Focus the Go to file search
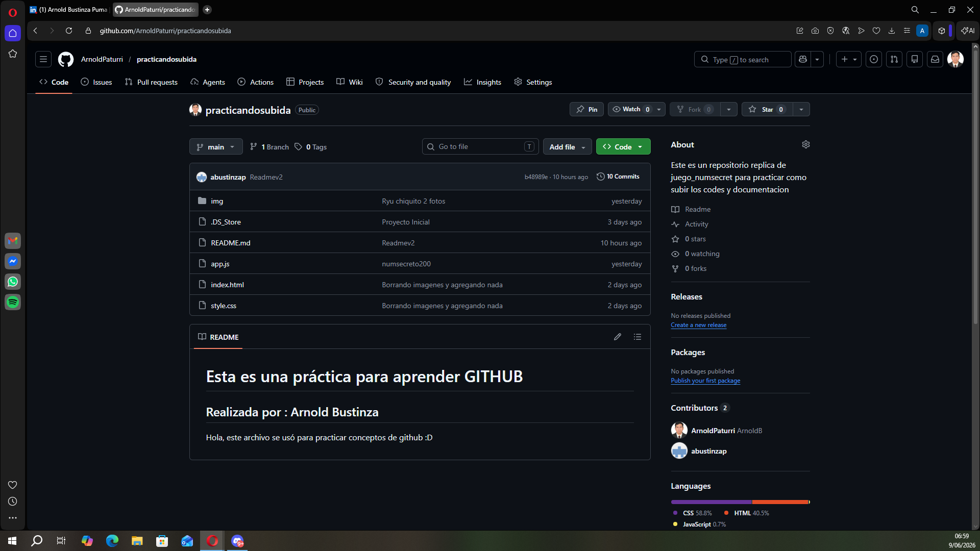Viewport: 980px width, 551px height. (480, 147)
